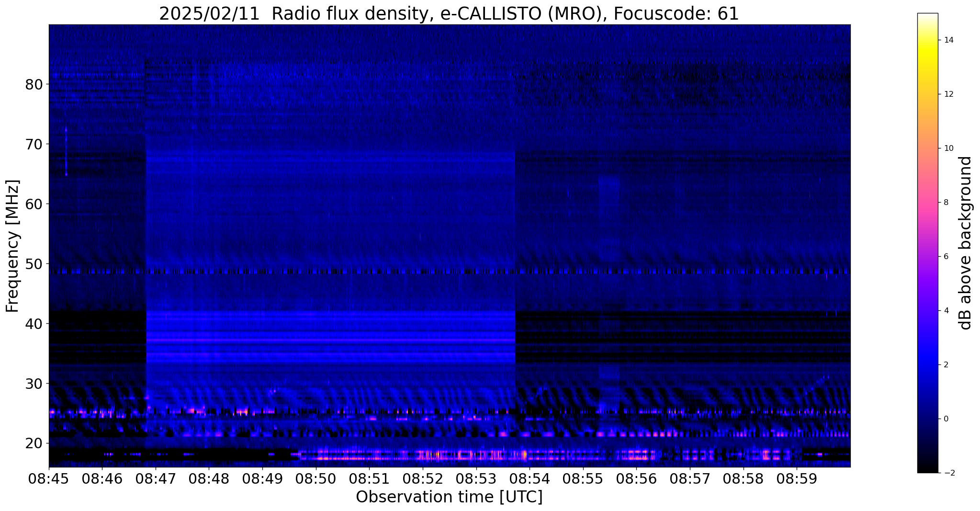The image size is (980, 511).
Task: Click the colorbar tick label 4
Action: click(x=946, y=311)
